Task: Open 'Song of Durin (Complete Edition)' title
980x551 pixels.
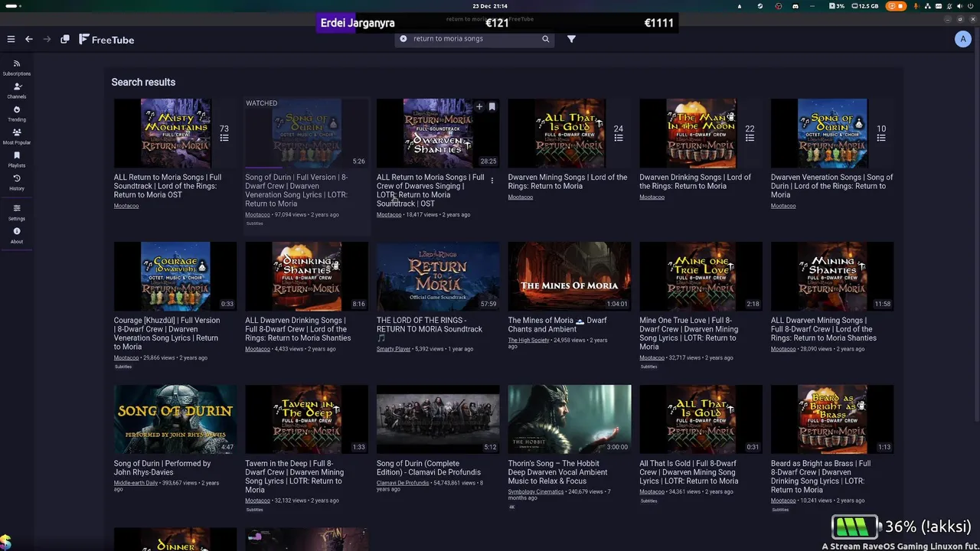Action: tap(429, 468)
